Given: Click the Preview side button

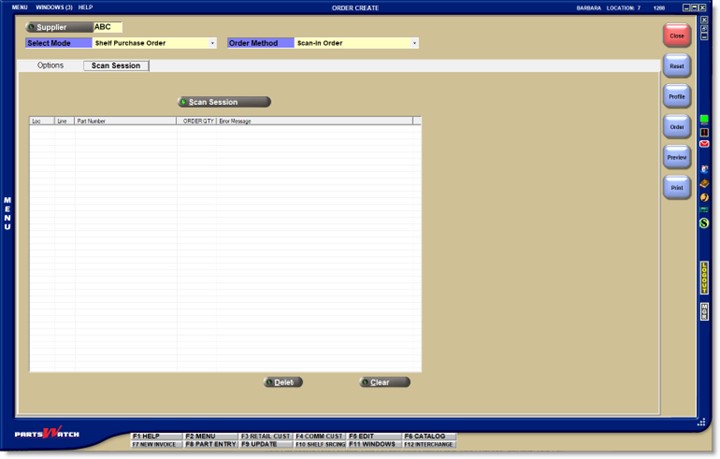Looking at the screenshot, I should 677,157.
